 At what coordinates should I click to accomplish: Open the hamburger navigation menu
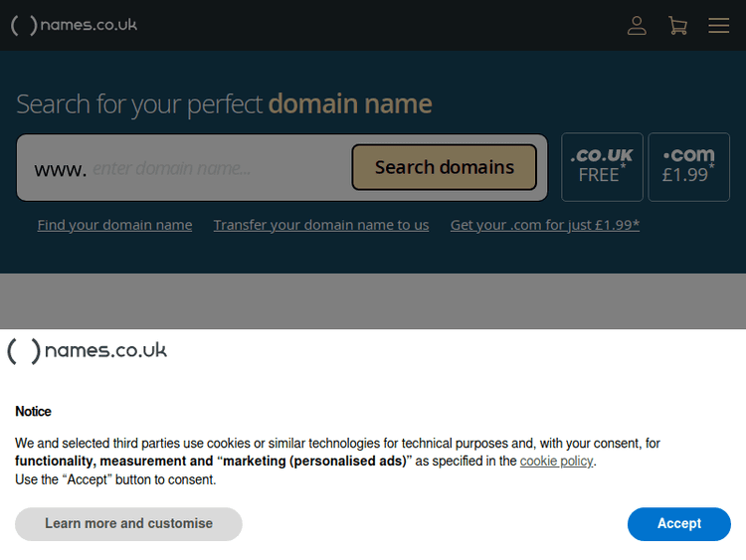[x=718, y=26]
